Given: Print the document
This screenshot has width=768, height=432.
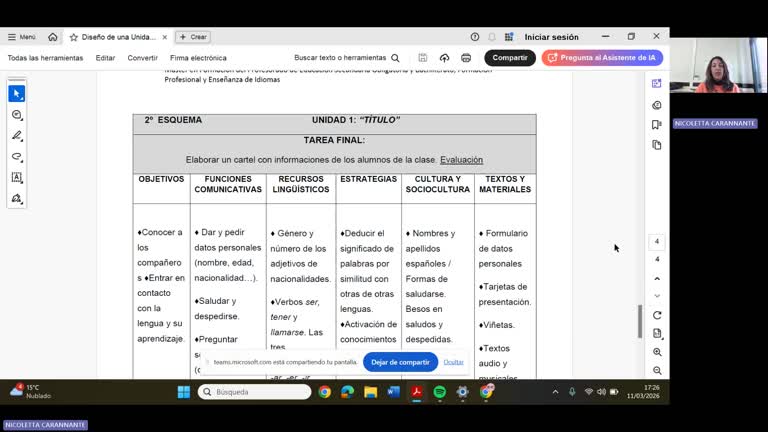Looking at the screenshot, I should [x=466, y=58].
